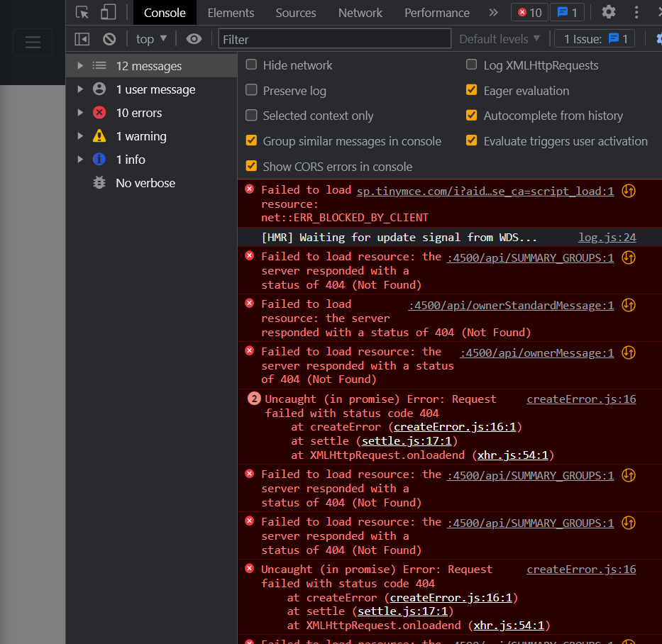Enable the Preserve log checkbox

pos(251,89)
